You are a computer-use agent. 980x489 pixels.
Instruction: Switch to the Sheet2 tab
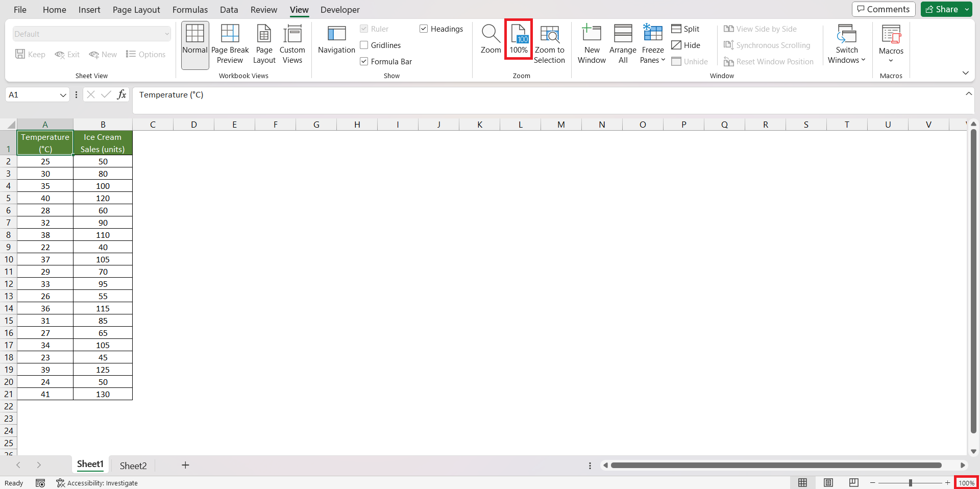pyautogui.click(x=133, y=466)
